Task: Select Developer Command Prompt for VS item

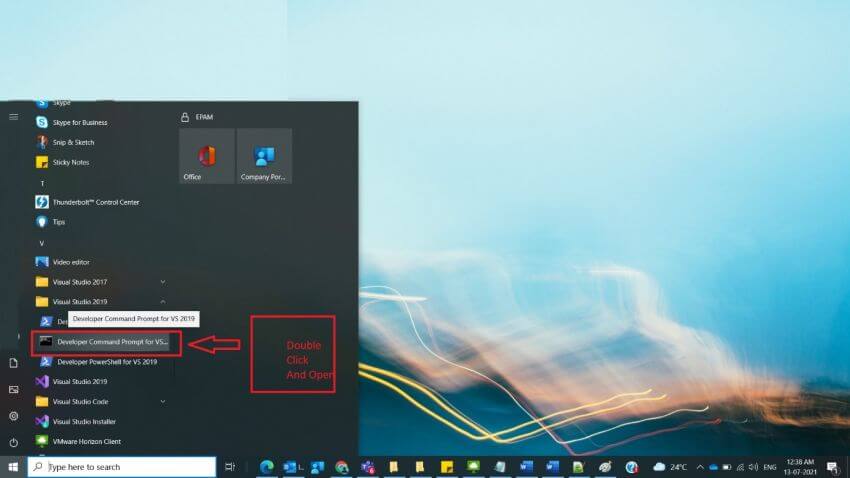Action: (103, 342)
